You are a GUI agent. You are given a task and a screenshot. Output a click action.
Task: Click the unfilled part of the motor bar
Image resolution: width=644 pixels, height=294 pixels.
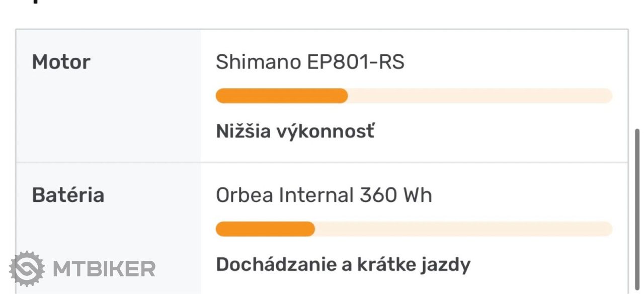coord(480,96)
